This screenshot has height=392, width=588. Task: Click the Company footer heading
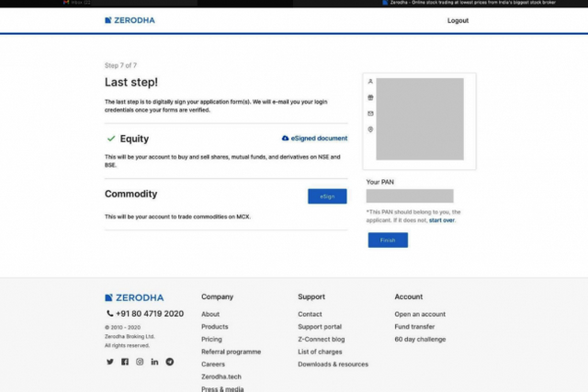click(217, 297)
